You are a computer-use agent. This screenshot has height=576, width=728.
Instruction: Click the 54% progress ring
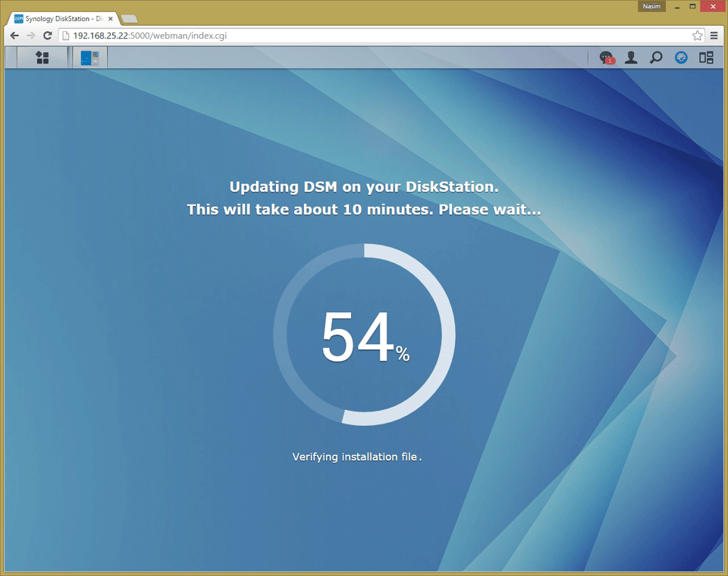(364, 335)
